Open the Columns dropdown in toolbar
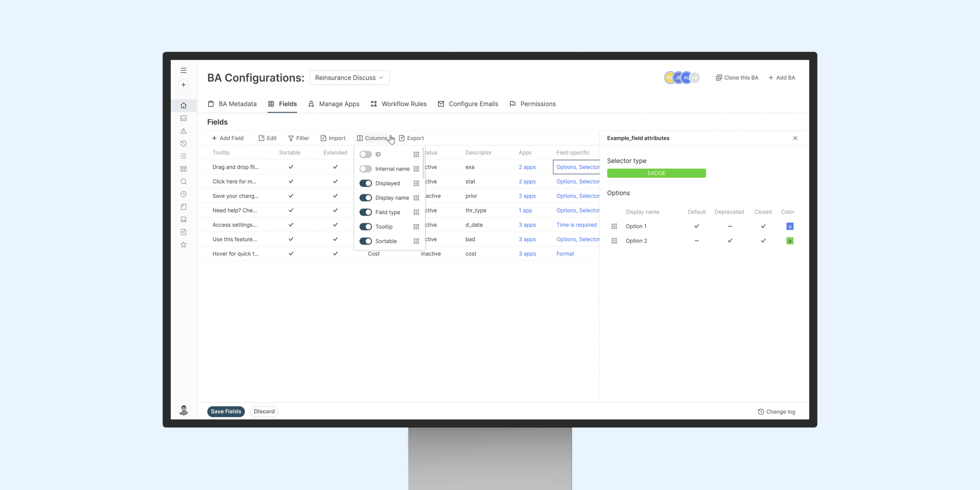The width and height of the screenshot is (980, 490). [x=372, y=138]
